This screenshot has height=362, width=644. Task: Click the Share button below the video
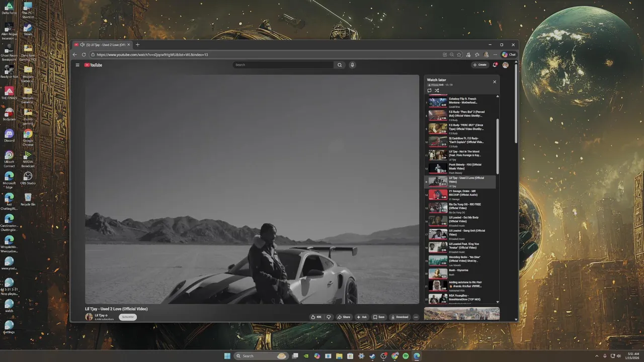(344, 317)
